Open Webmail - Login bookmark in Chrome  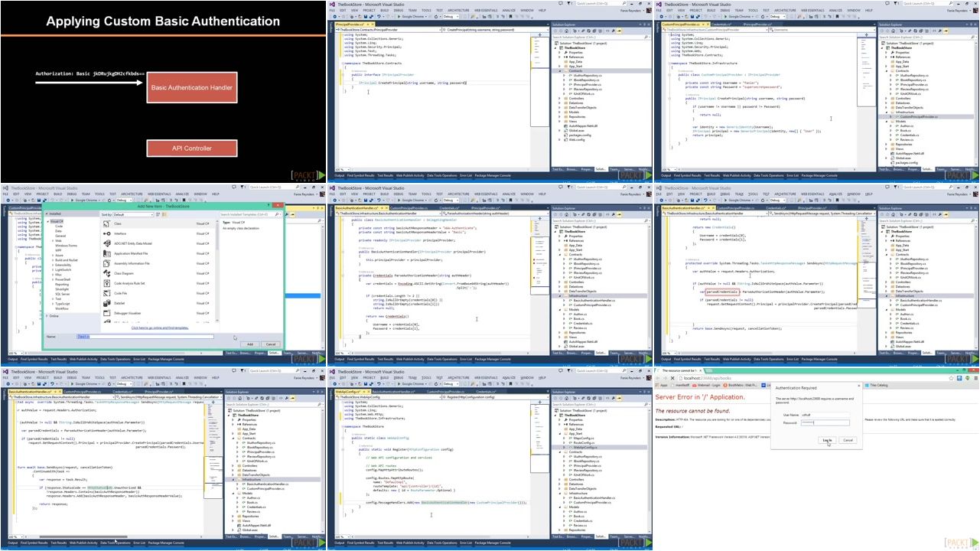tap(706, 385)
